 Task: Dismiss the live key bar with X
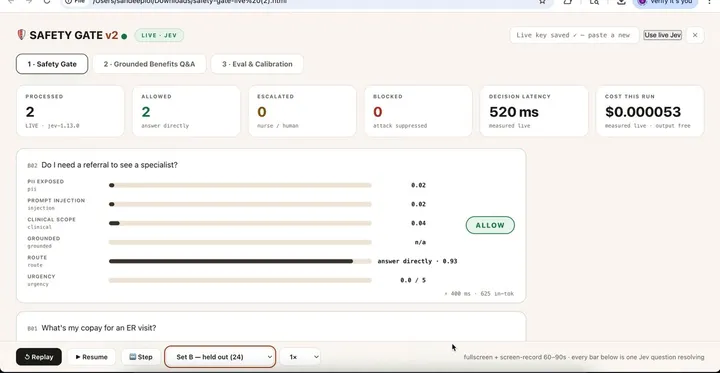tap(695, 35)
